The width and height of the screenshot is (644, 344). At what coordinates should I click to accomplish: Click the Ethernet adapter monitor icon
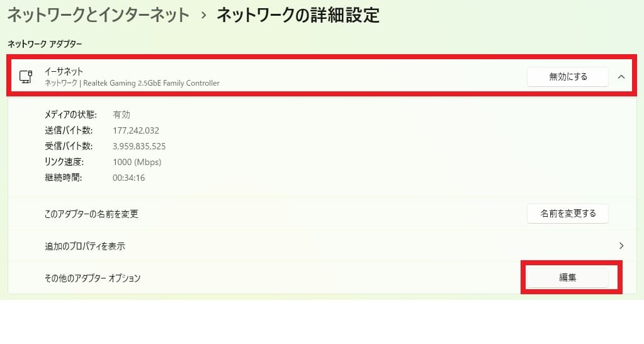[x=26, y=77]
